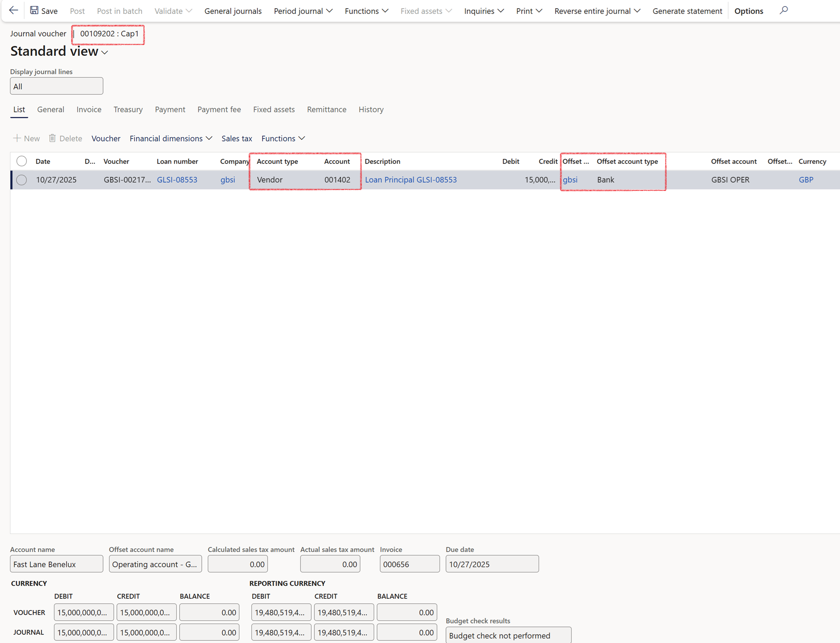Click the Delete trash icon
The width and height of the screenshot is (840, 643).
tap(52, 138)
